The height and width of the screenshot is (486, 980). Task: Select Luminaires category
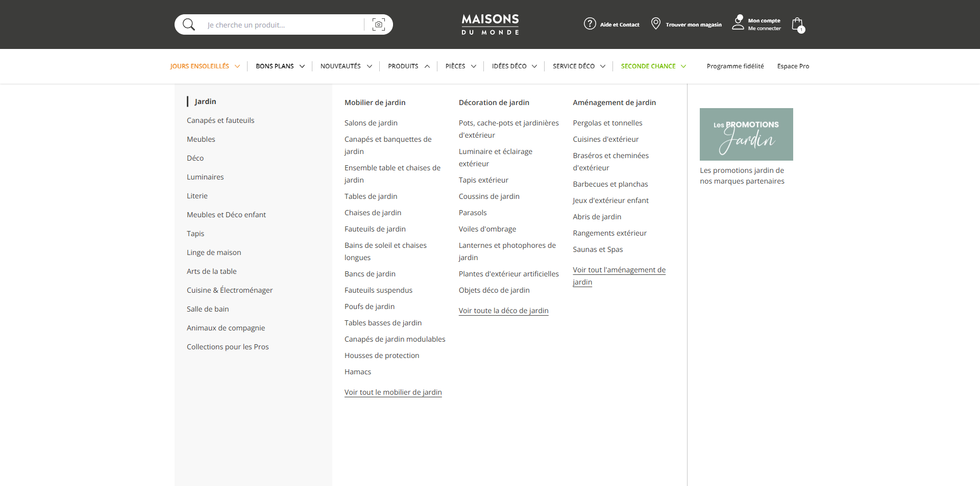(x=205, y=177)
